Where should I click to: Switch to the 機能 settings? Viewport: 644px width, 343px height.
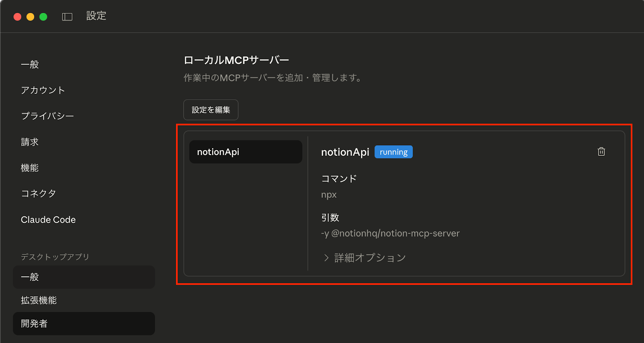[30, 168]
